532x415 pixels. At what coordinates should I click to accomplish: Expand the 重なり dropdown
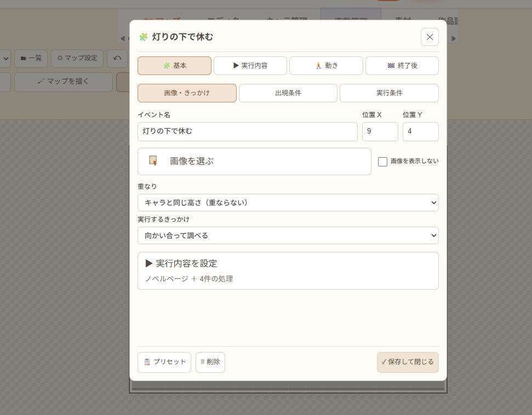288,203
